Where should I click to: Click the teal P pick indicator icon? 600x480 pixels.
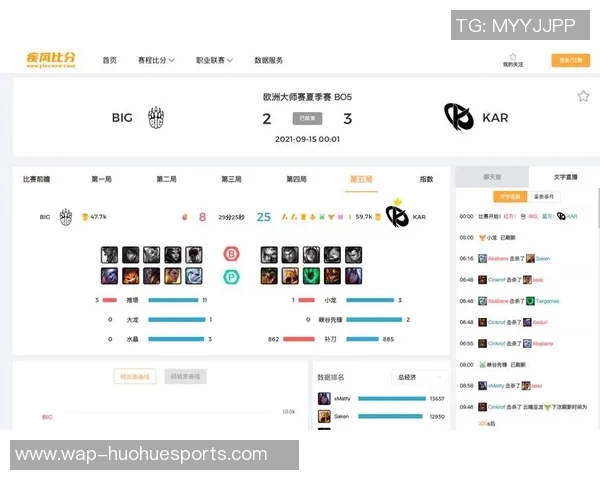point(232,277)
